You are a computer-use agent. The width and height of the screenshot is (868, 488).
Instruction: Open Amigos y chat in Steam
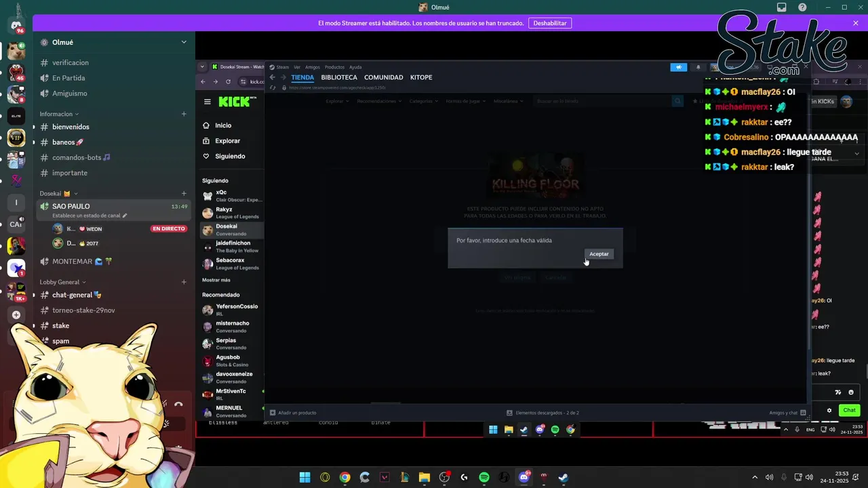pyautogui.click(x=787, y=413)
